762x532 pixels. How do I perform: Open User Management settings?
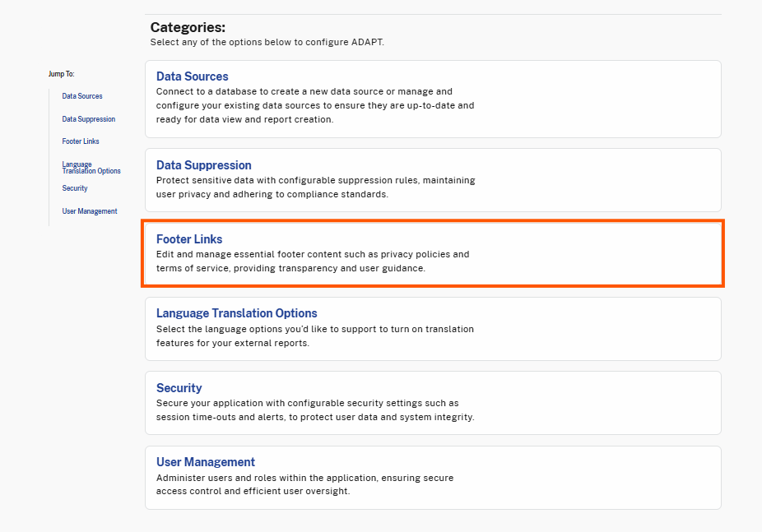tap(432, 477)
